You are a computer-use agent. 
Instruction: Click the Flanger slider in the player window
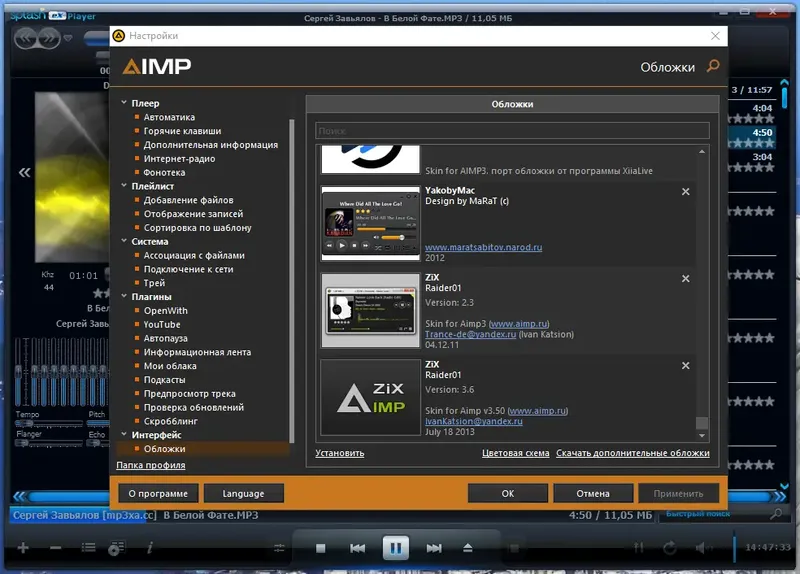(48, 443)
